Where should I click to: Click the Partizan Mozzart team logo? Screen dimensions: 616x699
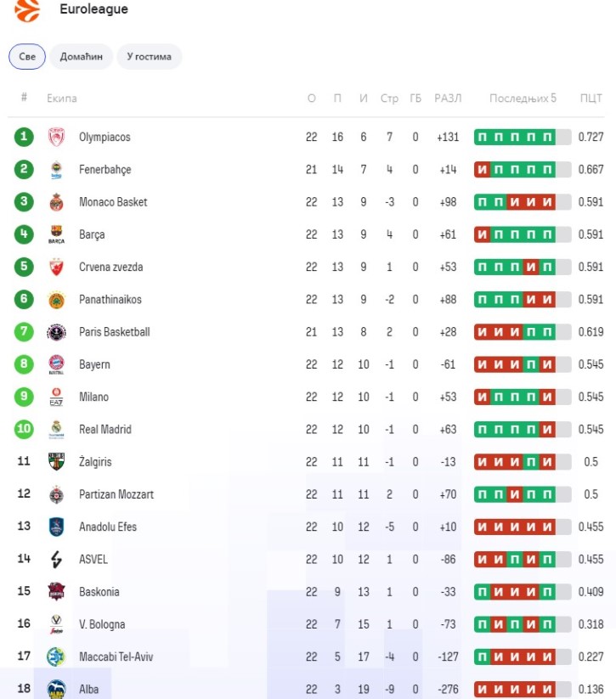coord(56,494)
